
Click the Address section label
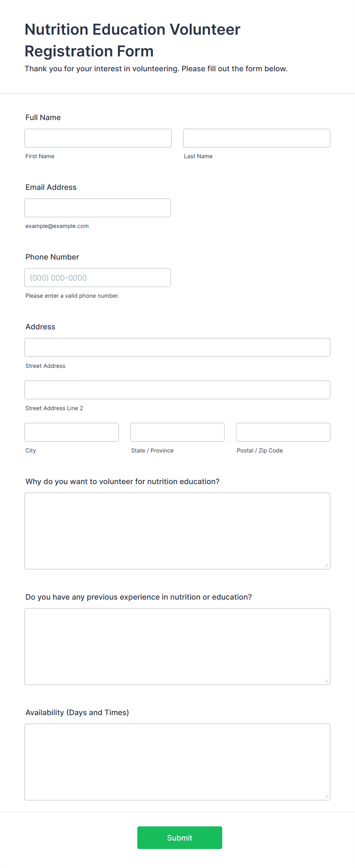[40, 327]
